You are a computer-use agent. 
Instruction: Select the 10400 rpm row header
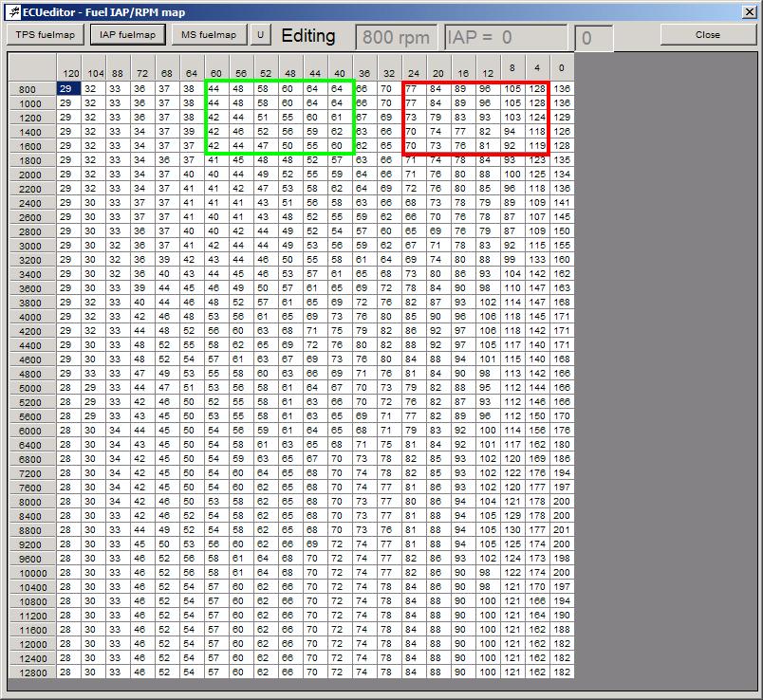tap(32, 587)
